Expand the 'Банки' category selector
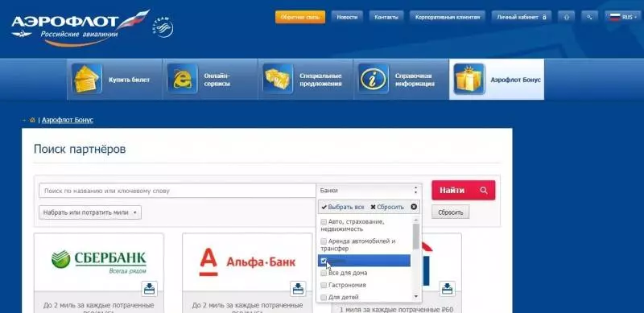Viewport: 644px width, 313px height. click(369, 191)
